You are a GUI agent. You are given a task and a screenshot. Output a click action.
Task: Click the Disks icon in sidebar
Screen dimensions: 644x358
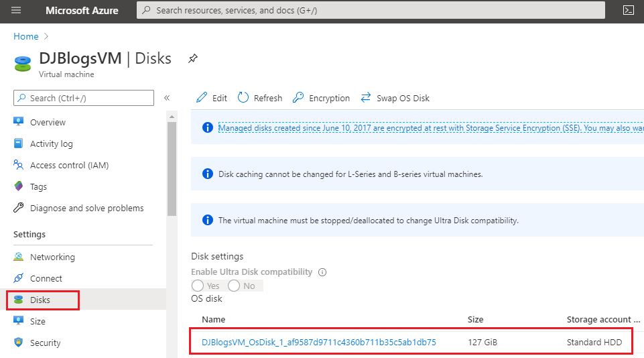click(x=19, y=300)
